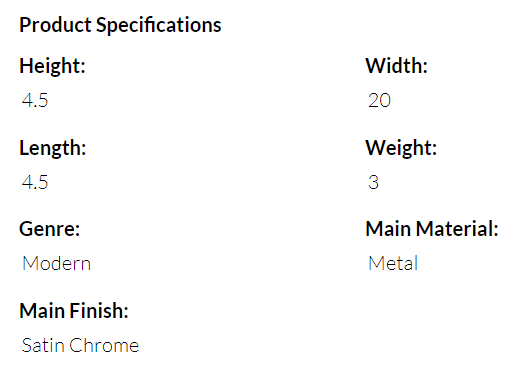Click the height value 4.5
The height and width of the screenshot is (368, 513).
click(x=35, y=100)
